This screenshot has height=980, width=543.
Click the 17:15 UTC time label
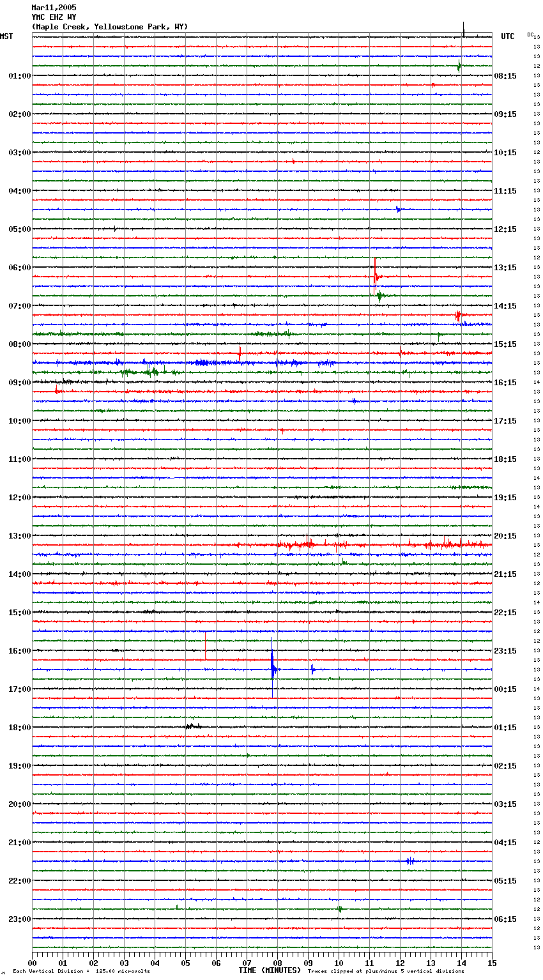point(505,421)
